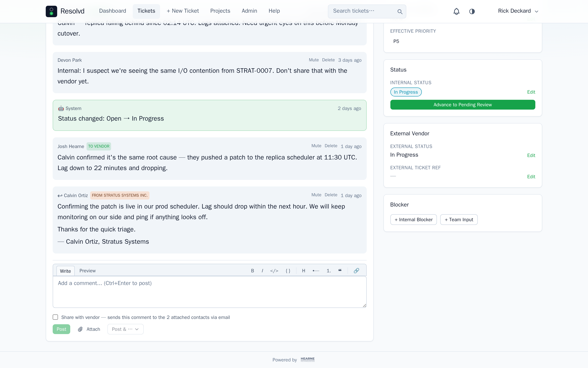588x368 pixels.
Task: Apply bold formatting in comment editor
Action: (252, 271)
